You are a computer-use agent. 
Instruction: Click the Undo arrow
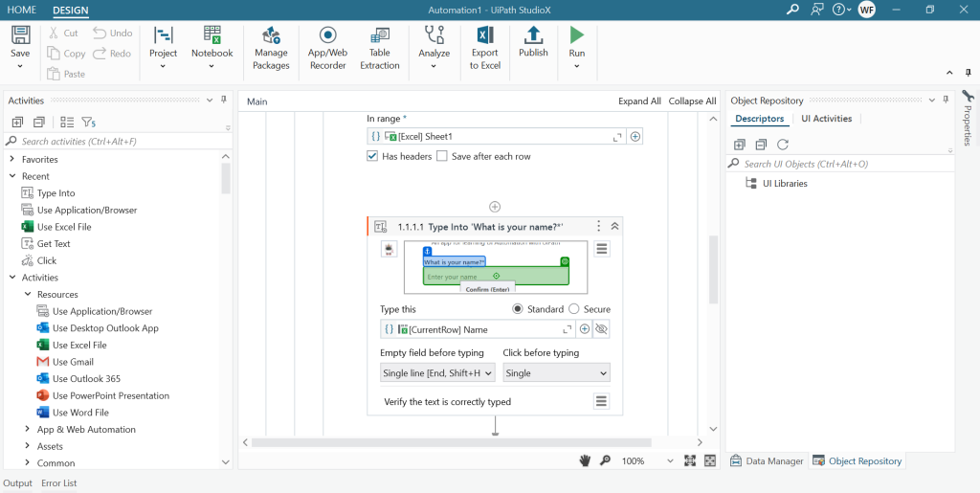[x=100, y=33]
